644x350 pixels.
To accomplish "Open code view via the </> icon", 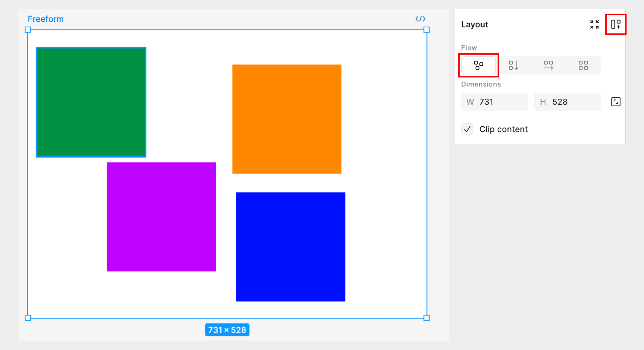I will coord(420,19).
